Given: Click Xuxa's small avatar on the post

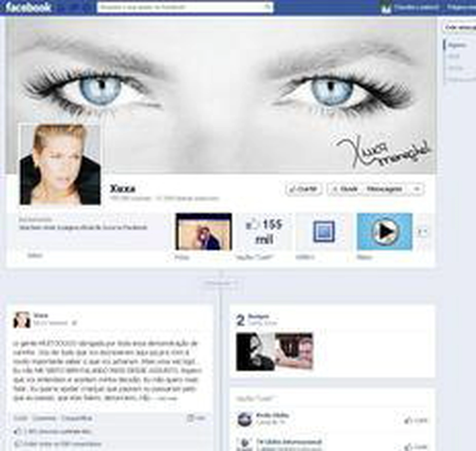Looking at the screenshot, I should (x=22, y=320).
